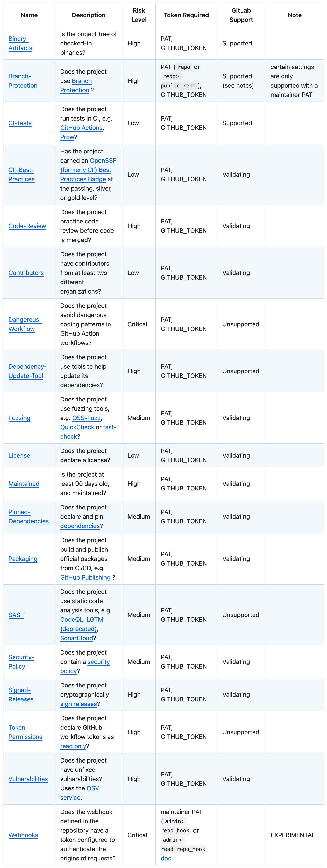Follow the GitHub Actions link
This screenshot has width=327, height=868.
point(81,128)
